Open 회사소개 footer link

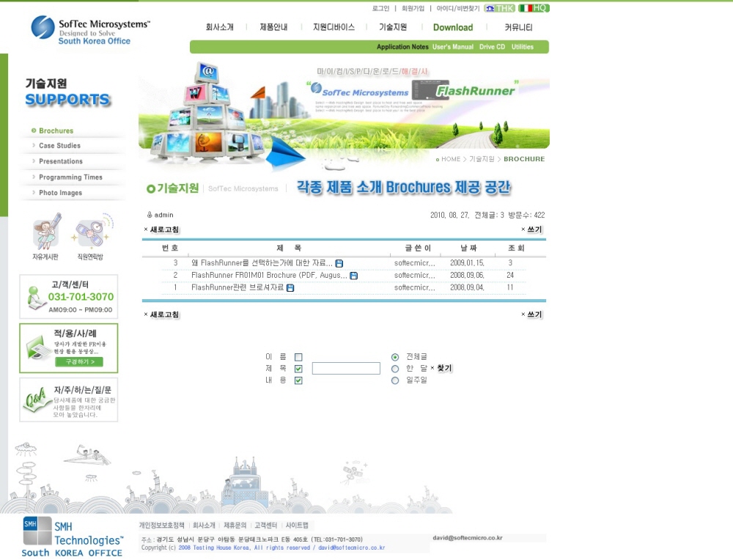[x=204, y=526]
